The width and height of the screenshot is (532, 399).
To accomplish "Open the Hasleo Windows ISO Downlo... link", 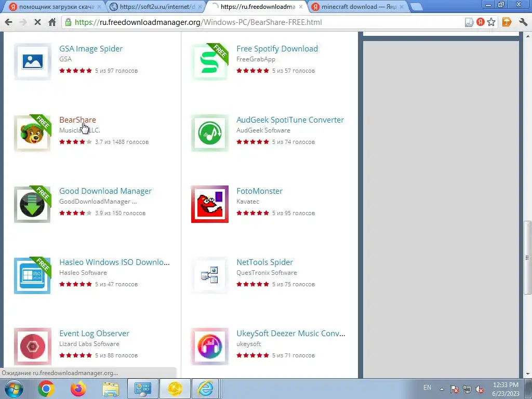I will click(114, 262).
